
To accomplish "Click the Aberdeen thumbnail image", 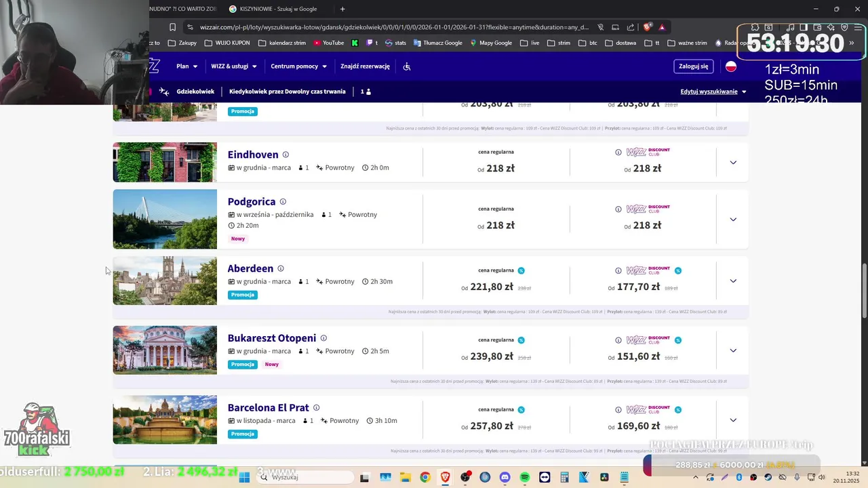I will tap(165, 281).
